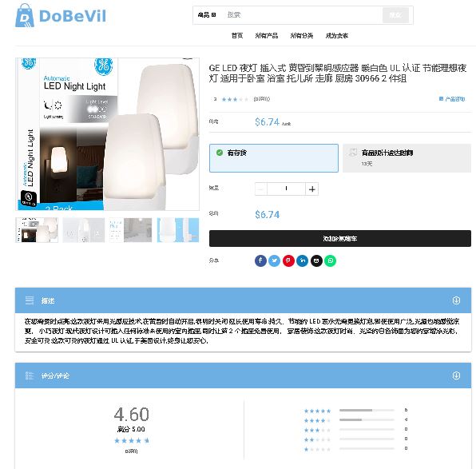Increase quantity with the plus button

pos(311,189)
